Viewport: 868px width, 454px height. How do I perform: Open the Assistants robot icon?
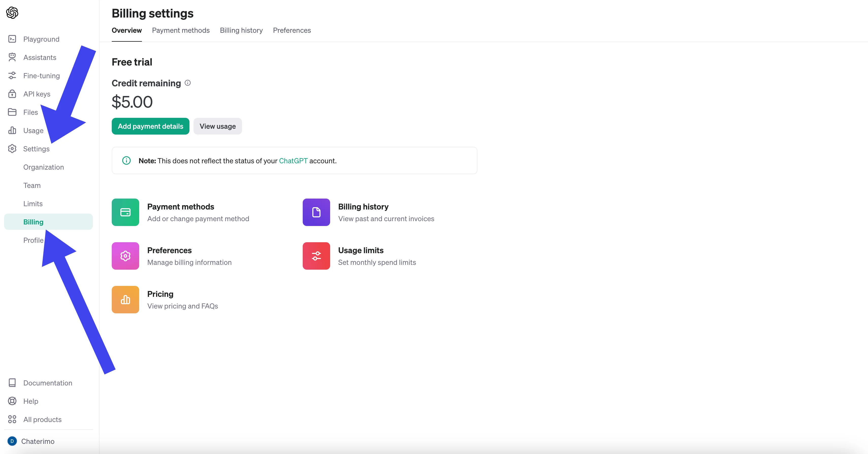[12, 57]
